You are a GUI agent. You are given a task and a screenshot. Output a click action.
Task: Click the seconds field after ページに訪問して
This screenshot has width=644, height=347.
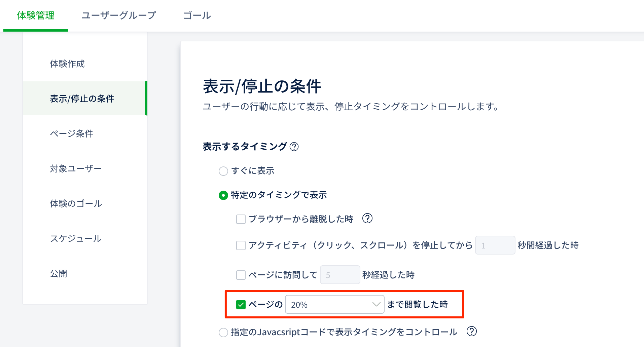(x=340, y=275)
